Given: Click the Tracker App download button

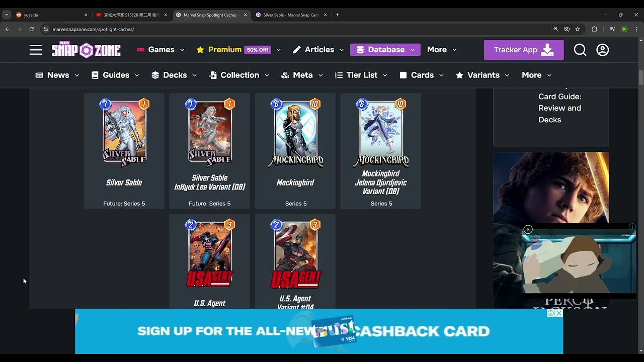Looking at the screenshot, I should tap(524, 50).
